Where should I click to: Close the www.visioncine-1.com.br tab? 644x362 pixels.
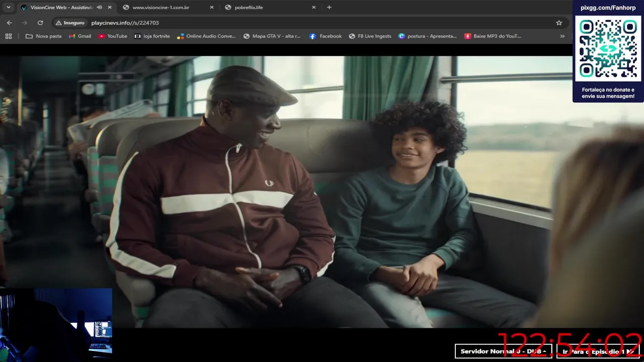click(x=211, y=8)
